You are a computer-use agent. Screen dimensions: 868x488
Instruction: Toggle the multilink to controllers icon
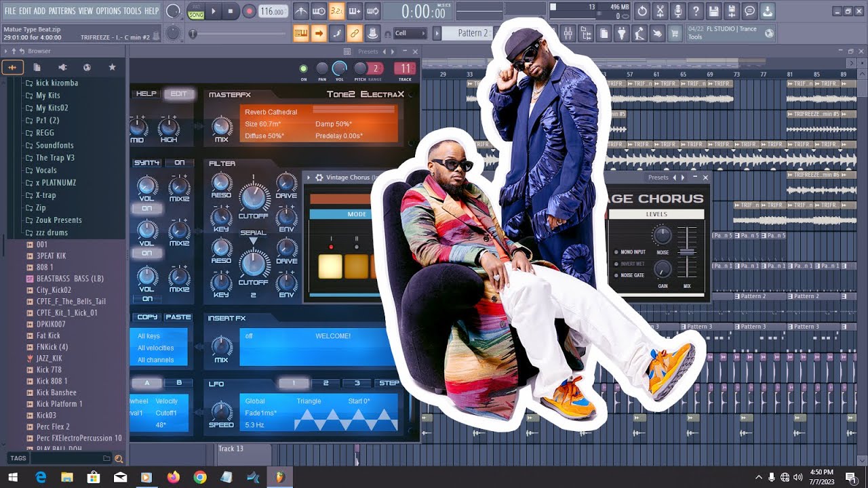372,33
